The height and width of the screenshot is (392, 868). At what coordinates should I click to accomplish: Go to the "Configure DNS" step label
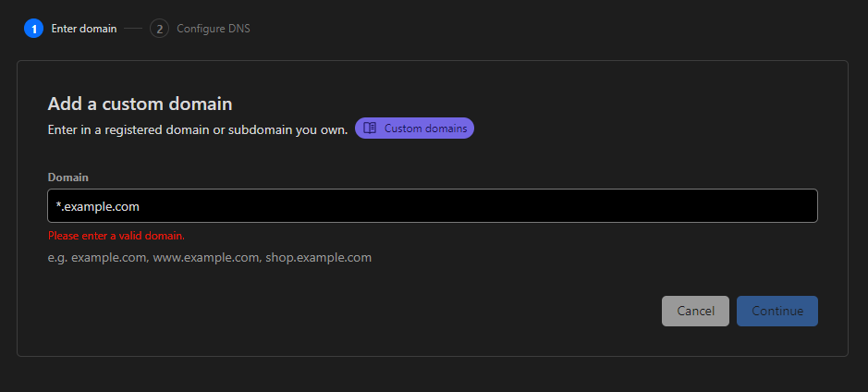(x=214, y=29)
